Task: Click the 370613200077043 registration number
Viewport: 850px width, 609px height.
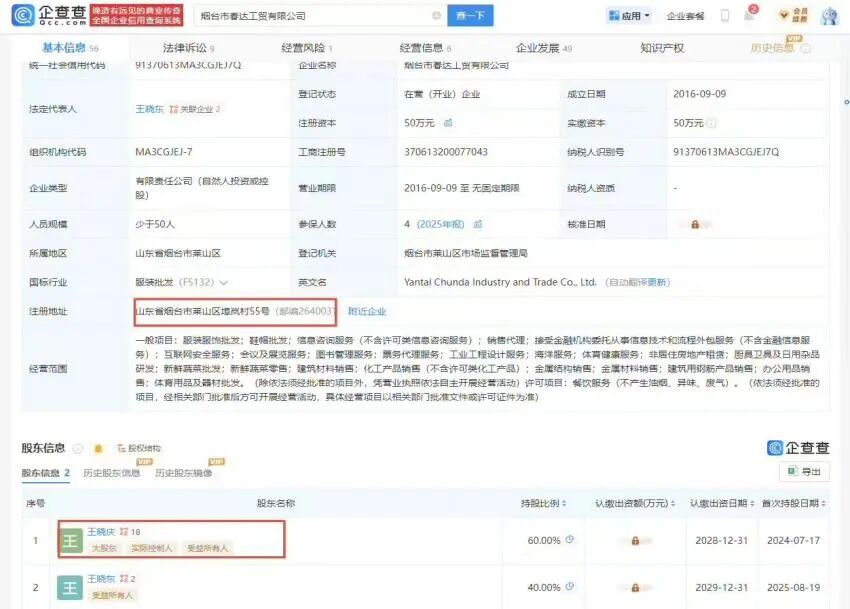Action: pyautogui.click(x=446, y=152)
